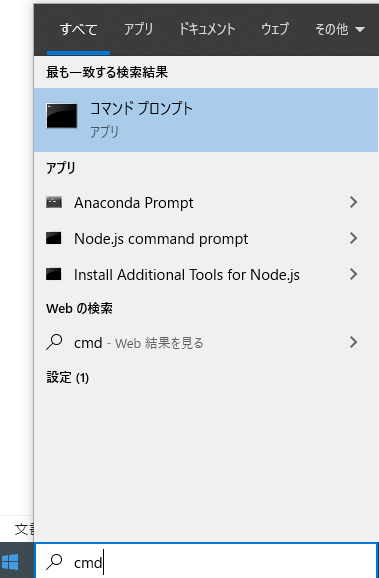Viewport: 379px width, 578px height.
Task: Expand Anaconda Prompt details arrow
Action: (354, 202)
